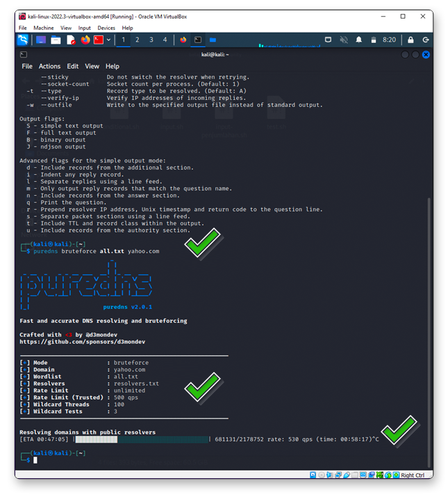The height and width of the screenshot is (499, 448).
Task: Open the red terminal emulator launcher
Action: 99,40
